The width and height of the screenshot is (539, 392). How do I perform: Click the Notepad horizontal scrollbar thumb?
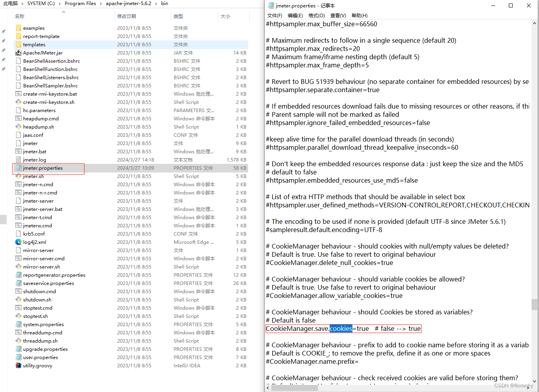(x=294, y=388)
